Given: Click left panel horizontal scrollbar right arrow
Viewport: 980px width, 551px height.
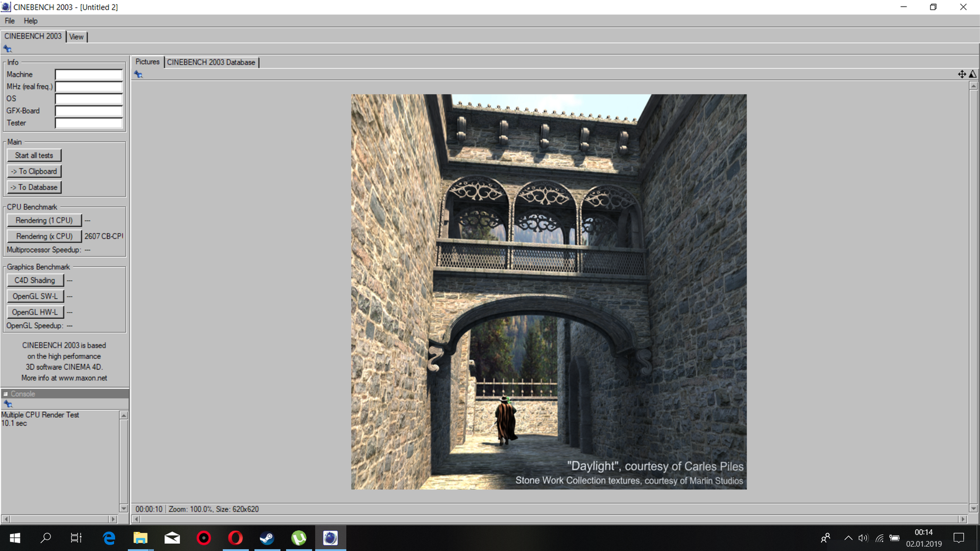Looking at the screenshot, I should 113,519.
